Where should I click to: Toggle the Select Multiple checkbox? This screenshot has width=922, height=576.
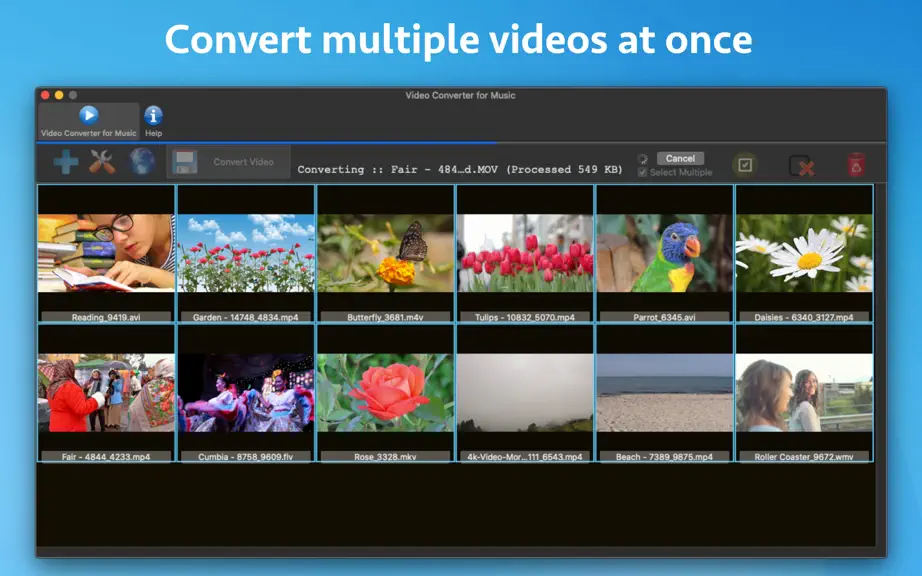click(x=642, y=172)
